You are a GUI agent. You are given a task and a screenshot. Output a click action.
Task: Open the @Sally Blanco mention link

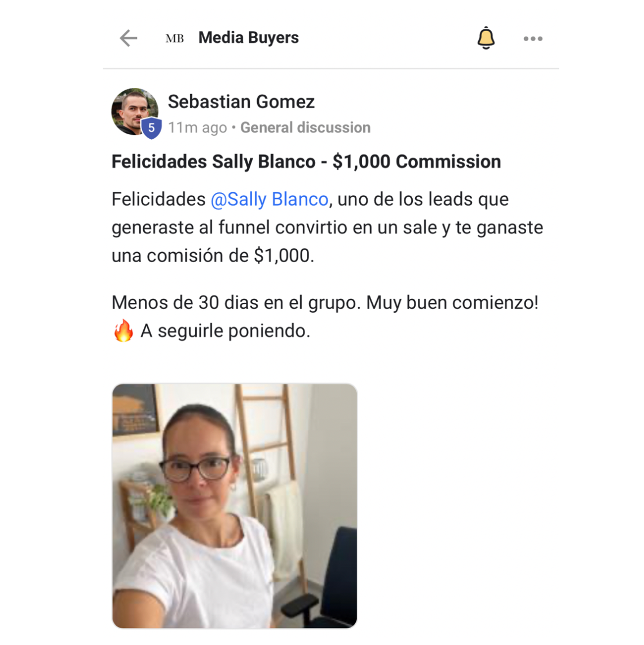click(x=270, y=200)
